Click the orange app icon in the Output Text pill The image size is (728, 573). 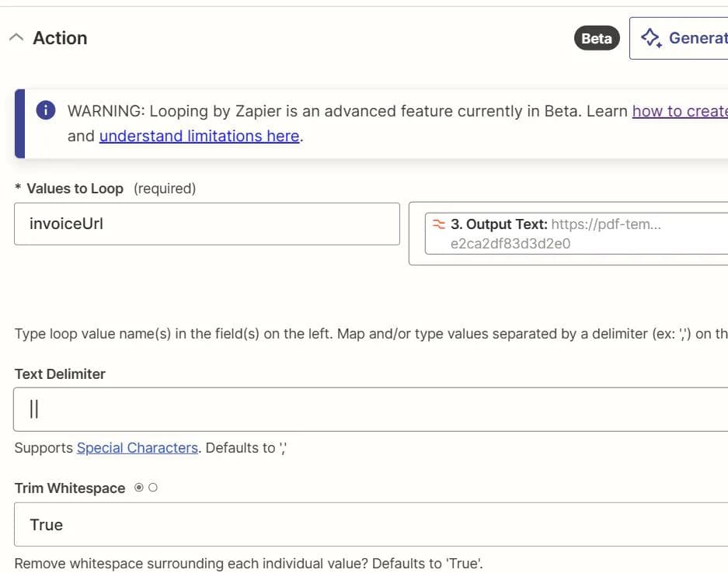pyautogui.click(x=437, y=224)
